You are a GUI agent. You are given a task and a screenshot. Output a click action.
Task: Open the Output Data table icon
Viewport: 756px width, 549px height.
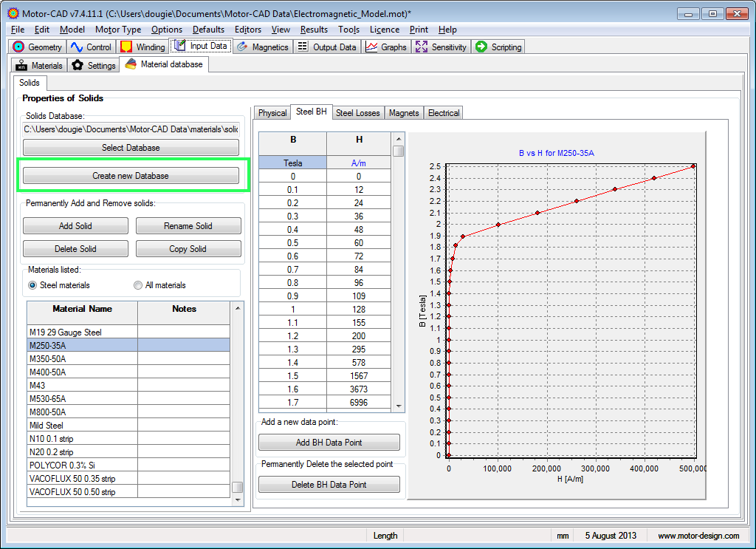click(x=302, y=47)
